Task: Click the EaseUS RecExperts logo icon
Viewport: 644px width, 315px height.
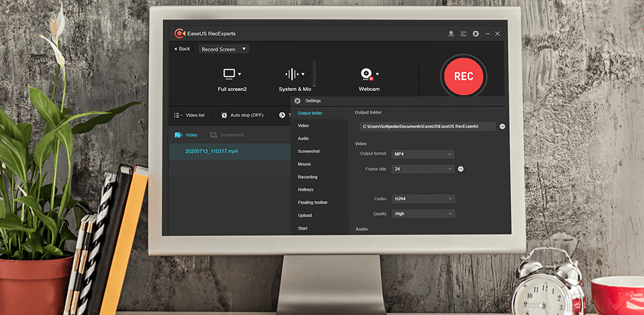Action: click(179, 34)
